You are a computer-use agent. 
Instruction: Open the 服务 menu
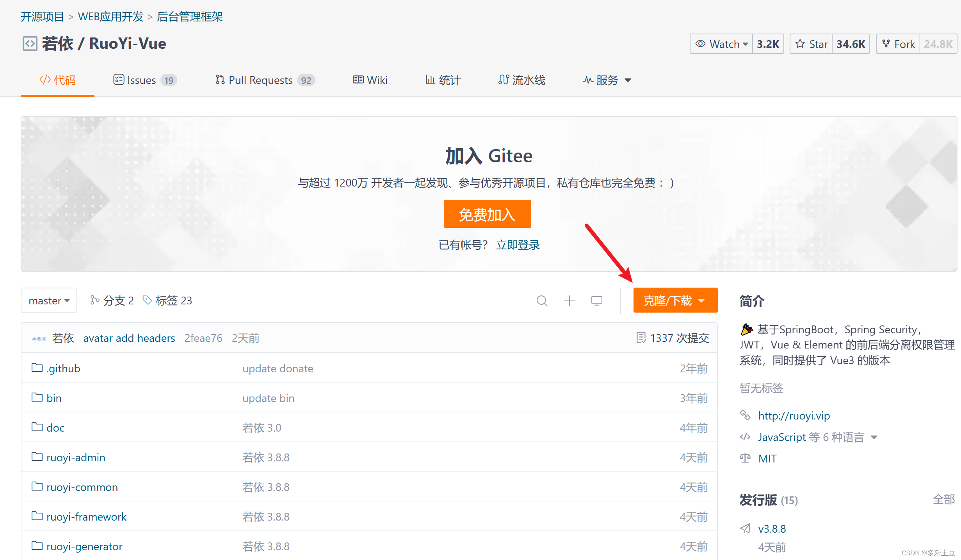point(607,80)
